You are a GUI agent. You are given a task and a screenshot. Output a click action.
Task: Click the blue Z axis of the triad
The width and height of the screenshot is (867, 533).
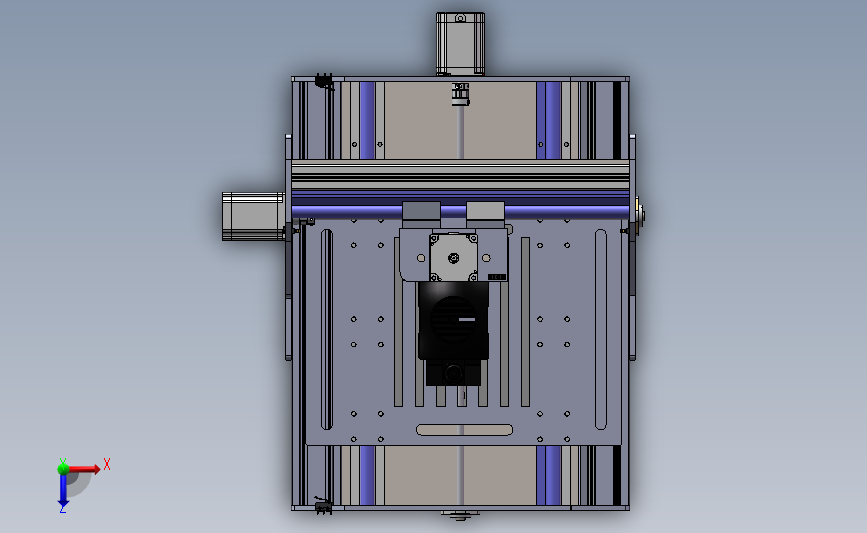point(63,490)
